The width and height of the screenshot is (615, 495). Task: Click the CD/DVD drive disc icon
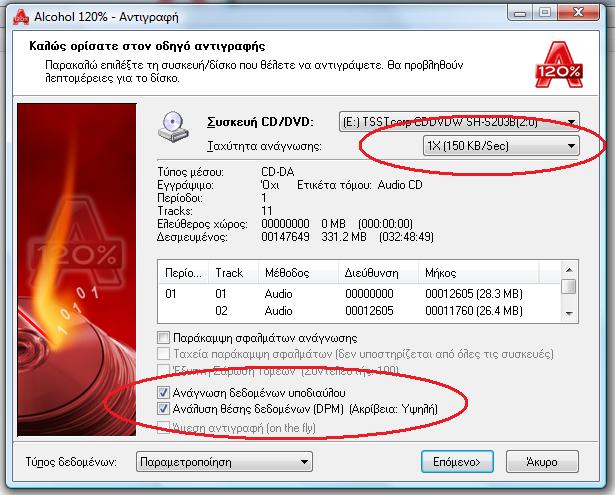173,127
